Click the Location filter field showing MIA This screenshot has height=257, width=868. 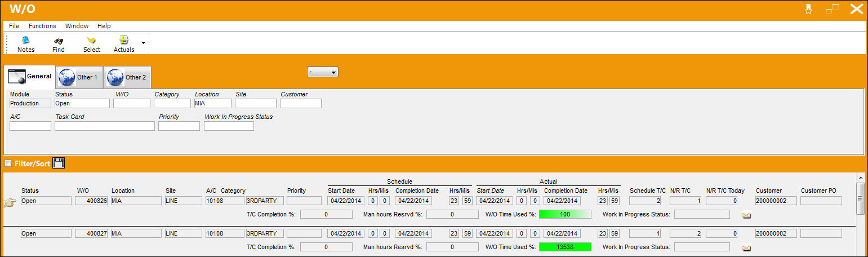(213, 104)
